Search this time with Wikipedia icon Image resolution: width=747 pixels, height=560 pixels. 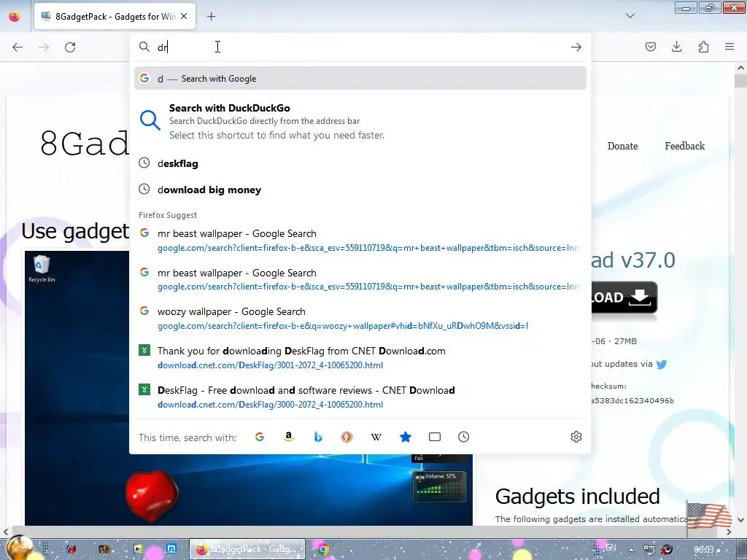(x=376, y=437)
